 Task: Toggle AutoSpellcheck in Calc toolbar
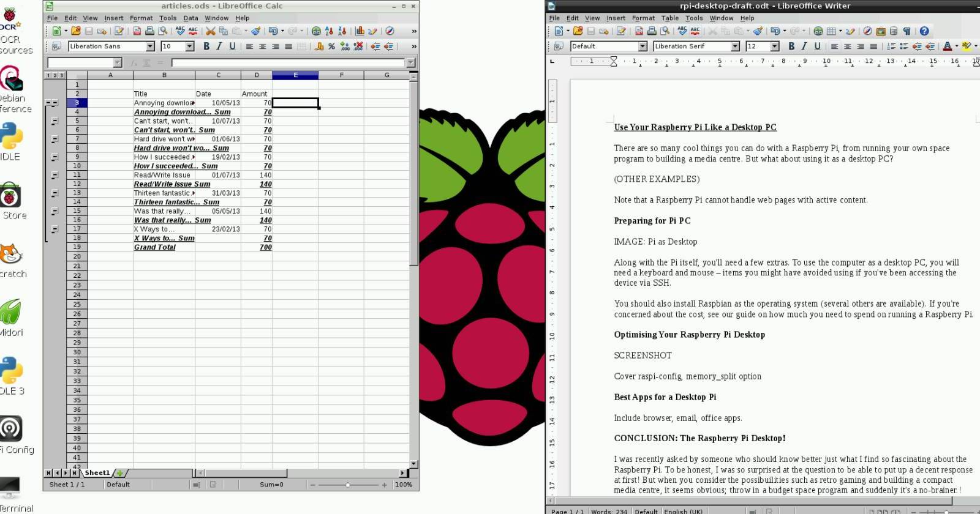(193, 31)
